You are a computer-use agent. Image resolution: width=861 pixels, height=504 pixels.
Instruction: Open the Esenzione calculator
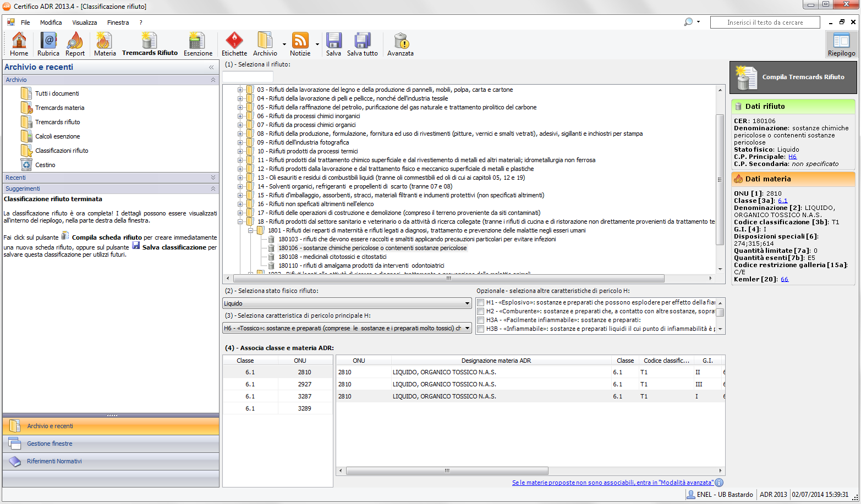[x=198, y=44]
